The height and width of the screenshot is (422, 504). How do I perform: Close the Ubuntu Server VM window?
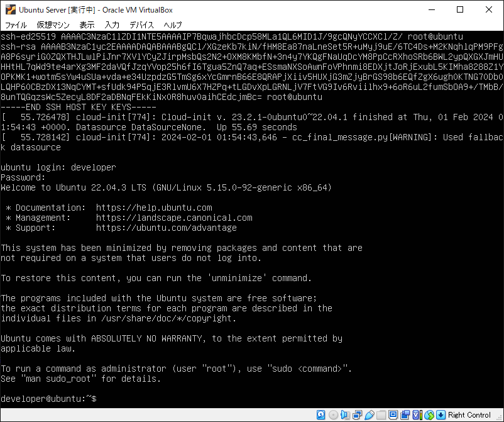coord(488,9)
